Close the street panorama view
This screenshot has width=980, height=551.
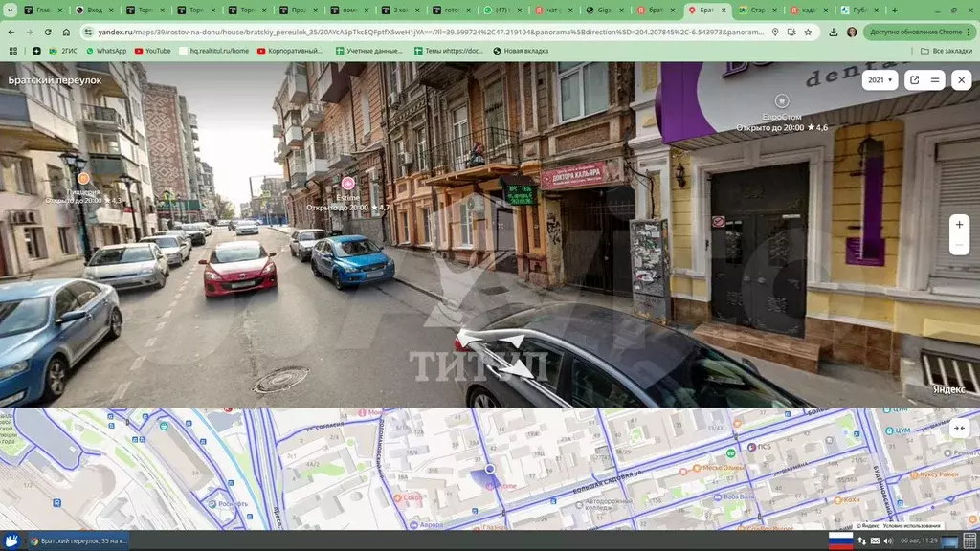tap(961, 80)
